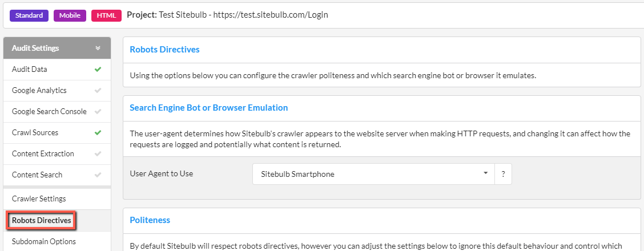
Task: Click grey checkmark beside Google Search Console
Action: coord(98,112)
